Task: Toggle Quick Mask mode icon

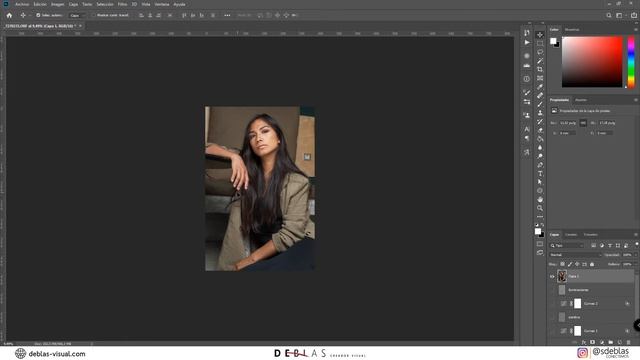Action: [540, 244]
